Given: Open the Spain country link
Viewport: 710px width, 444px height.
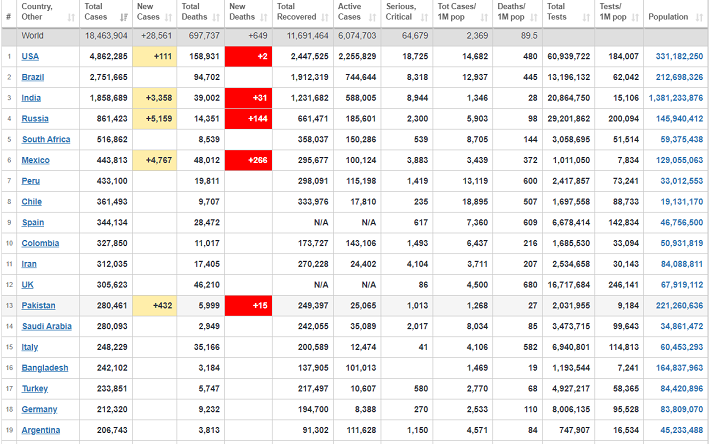Looking at the screenshot, I should click(x=33, y=223).
